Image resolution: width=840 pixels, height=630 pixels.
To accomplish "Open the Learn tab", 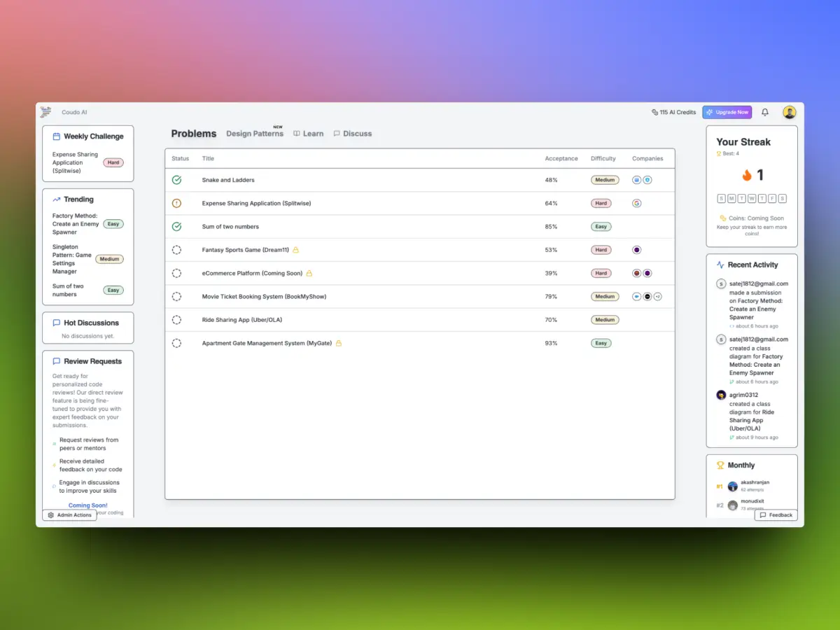I will (309, 134).
